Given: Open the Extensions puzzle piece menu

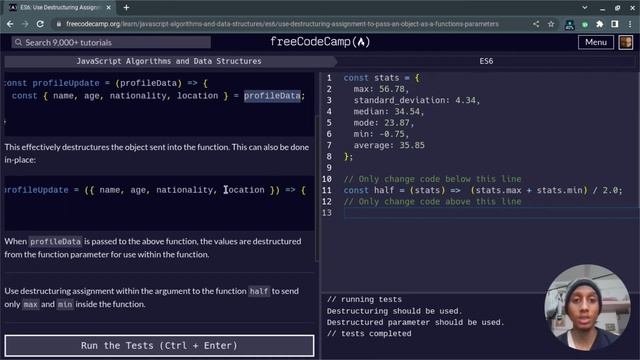Looking at the screenshot, I should coord(600,24).
